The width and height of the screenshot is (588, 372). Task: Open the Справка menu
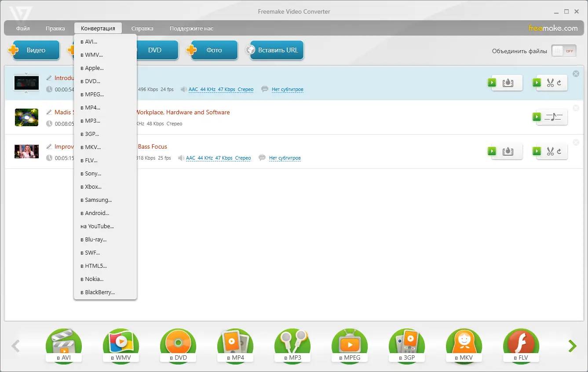tap(142, 29)
